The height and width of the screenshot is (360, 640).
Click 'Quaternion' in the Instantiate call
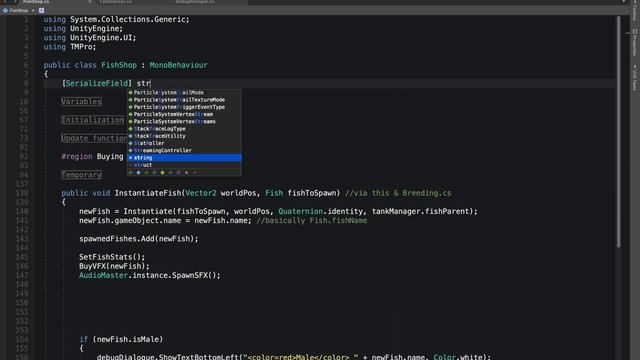[x=300, y=211]
